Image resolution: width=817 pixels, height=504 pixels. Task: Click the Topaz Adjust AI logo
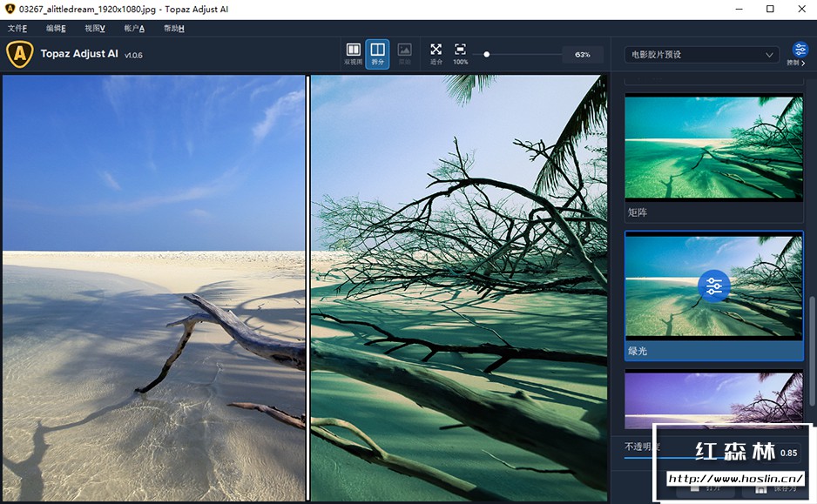19,54
